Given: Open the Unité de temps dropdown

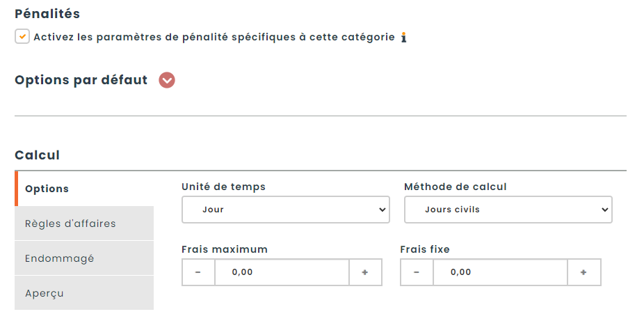Looking at the screenshot, I should click(285, 210).
